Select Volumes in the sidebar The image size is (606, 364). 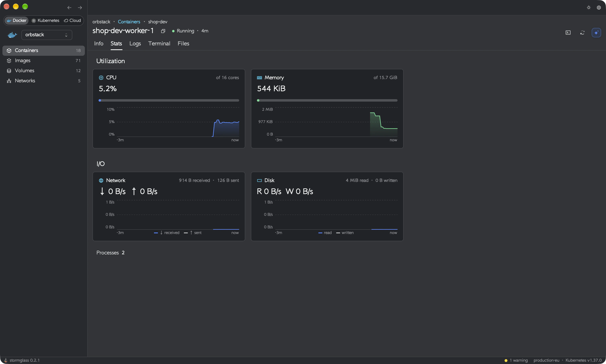(44, 71)
